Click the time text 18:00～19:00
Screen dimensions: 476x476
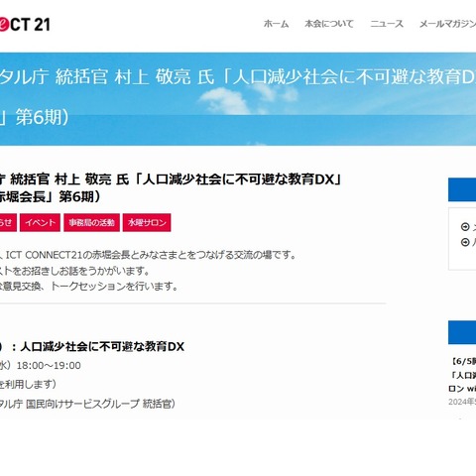[49, 366]
